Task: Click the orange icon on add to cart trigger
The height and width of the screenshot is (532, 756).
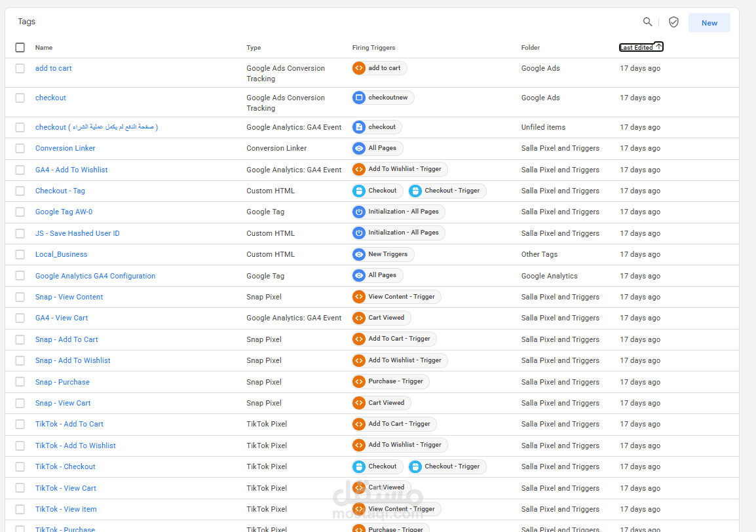Action: point(359,68)
